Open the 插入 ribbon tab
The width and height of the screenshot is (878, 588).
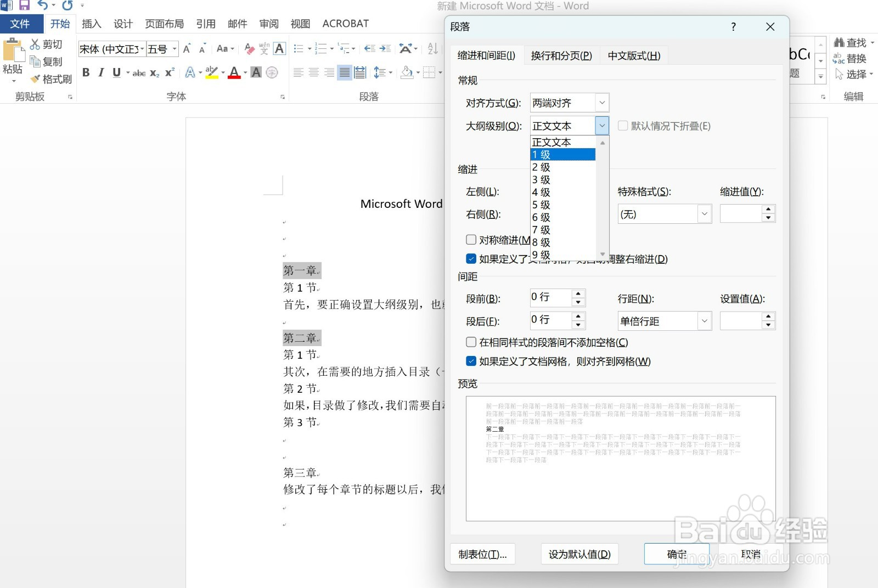[91, 24]
